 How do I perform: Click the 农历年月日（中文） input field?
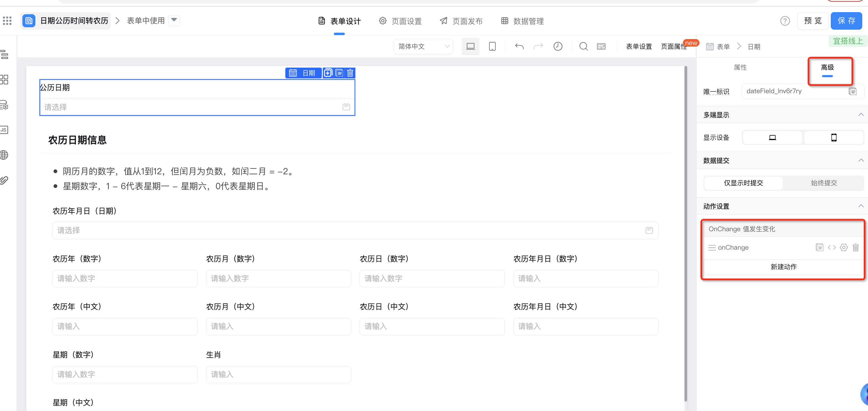[586, 326]
